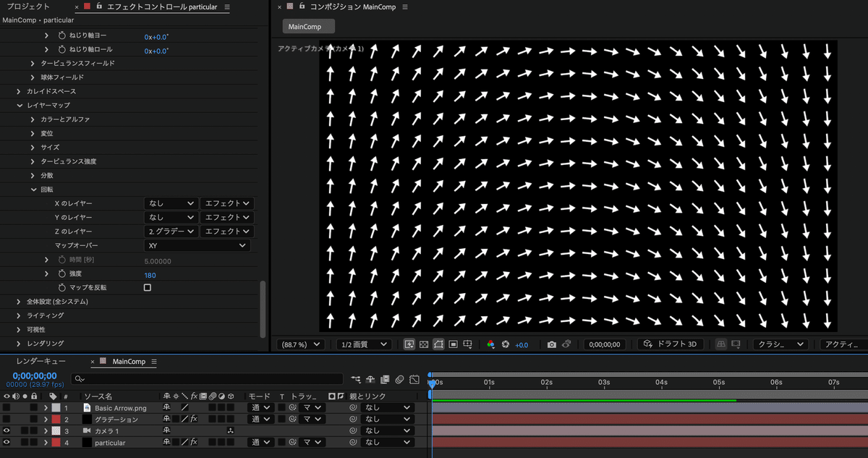
Task: Open the channel and color management icon
Action: tap(490, 345)
